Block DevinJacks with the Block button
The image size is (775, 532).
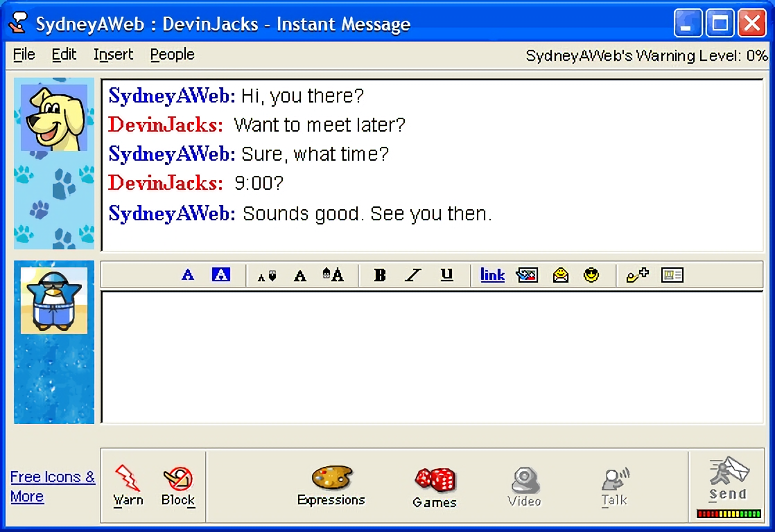coord(178,486)
